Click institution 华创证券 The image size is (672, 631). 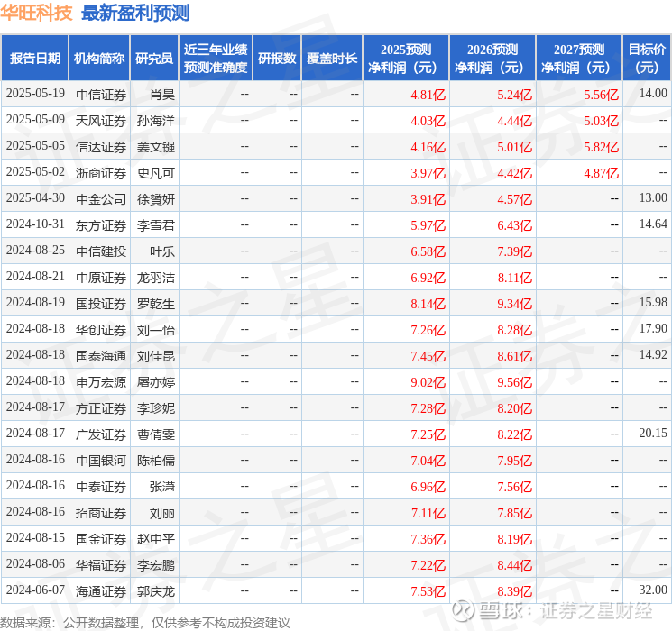click(101, 330)
